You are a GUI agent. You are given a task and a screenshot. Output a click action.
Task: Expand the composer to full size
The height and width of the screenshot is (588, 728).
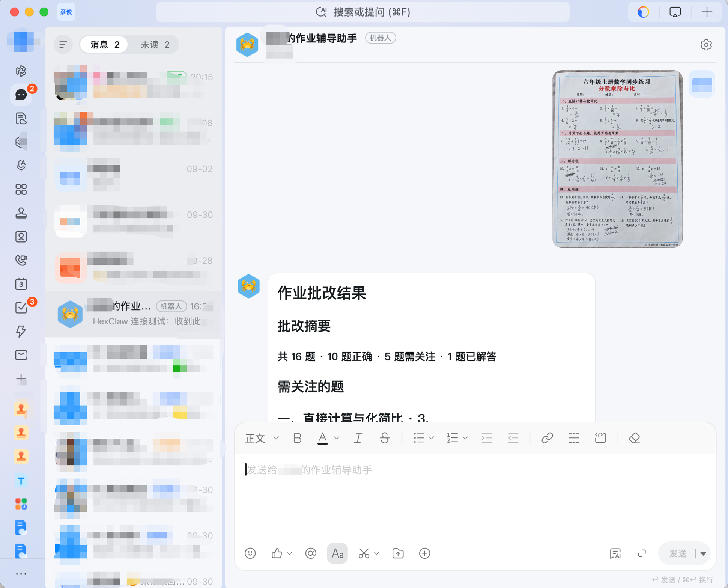[x=642, y=553]
